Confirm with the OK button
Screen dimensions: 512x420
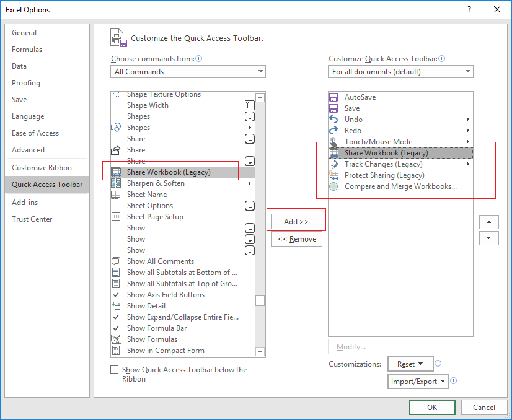(432, 407)
